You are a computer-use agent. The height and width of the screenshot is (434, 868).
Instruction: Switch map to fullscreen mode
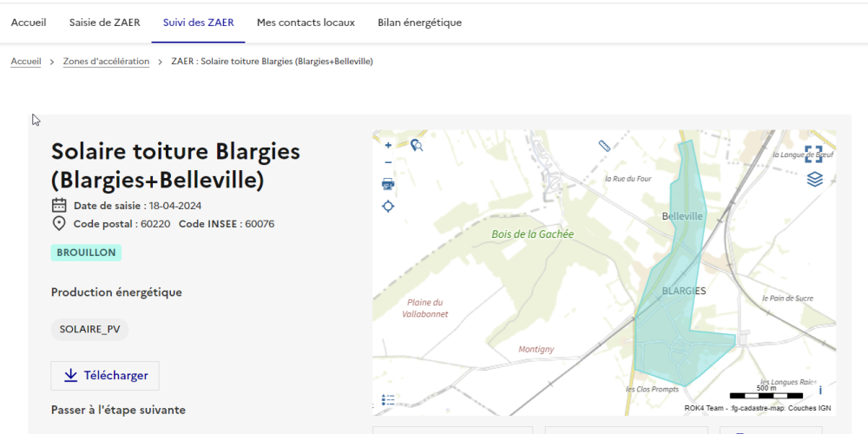(x=813, y=155)
